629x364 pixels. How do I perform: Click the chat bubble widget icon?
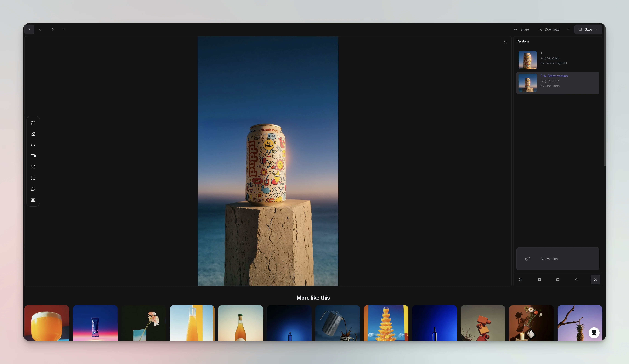pyautogui.click(x=594, y=333)
